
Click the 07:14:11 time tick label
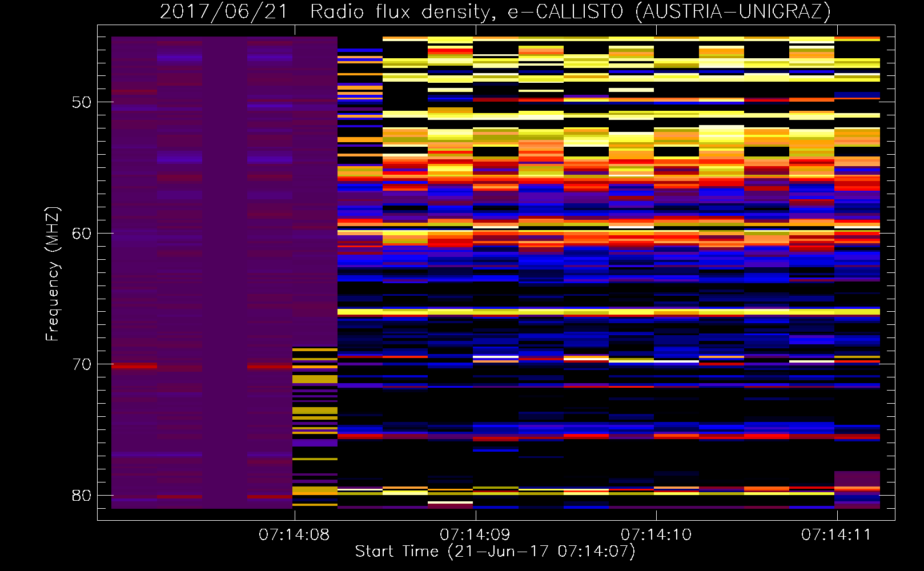(837, 535)
